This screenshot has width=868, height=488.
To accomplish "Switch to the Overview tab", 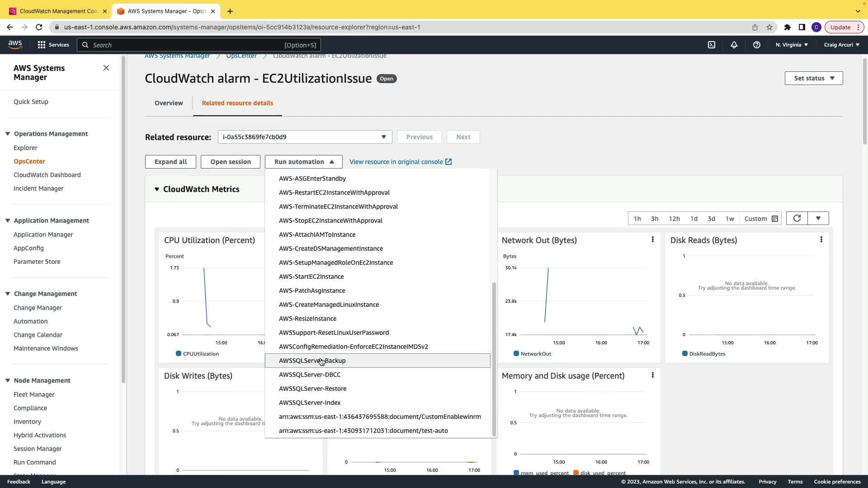I will [169, 103].
